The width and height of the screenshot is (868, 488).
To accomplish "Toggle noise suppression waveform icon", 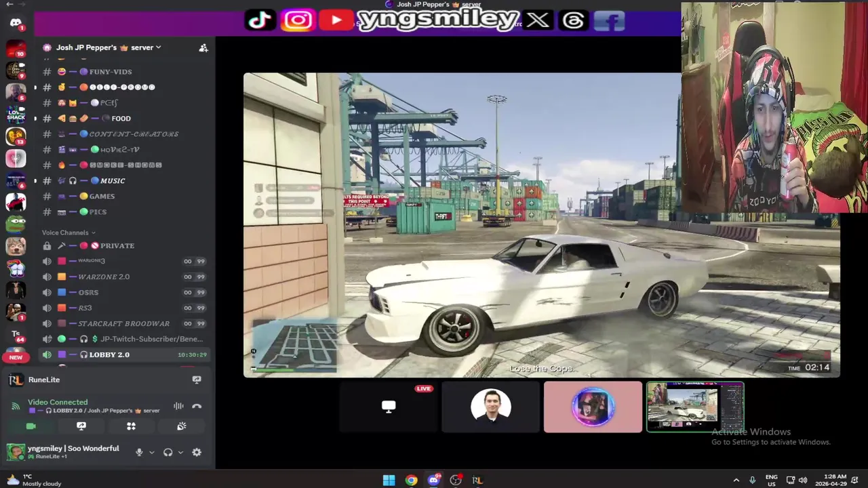I will tap(178, 406).
